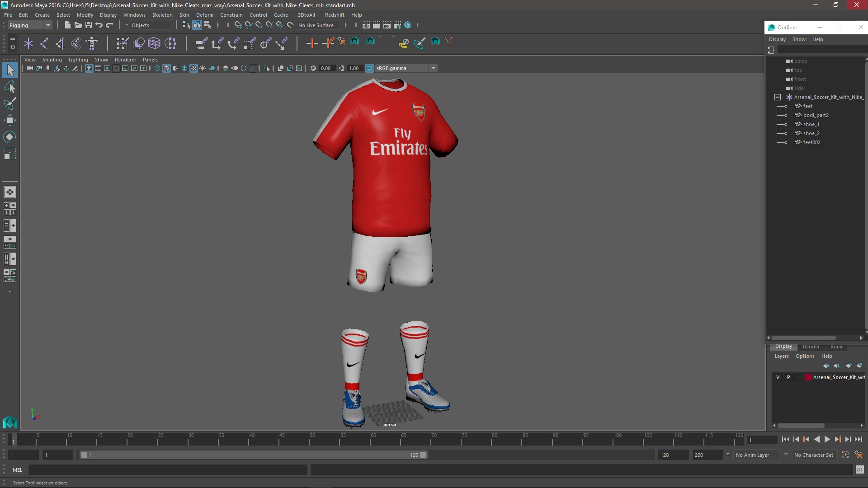
Task: Click MEL command language label
Action: pyautogui.click(x=17, y=470)
